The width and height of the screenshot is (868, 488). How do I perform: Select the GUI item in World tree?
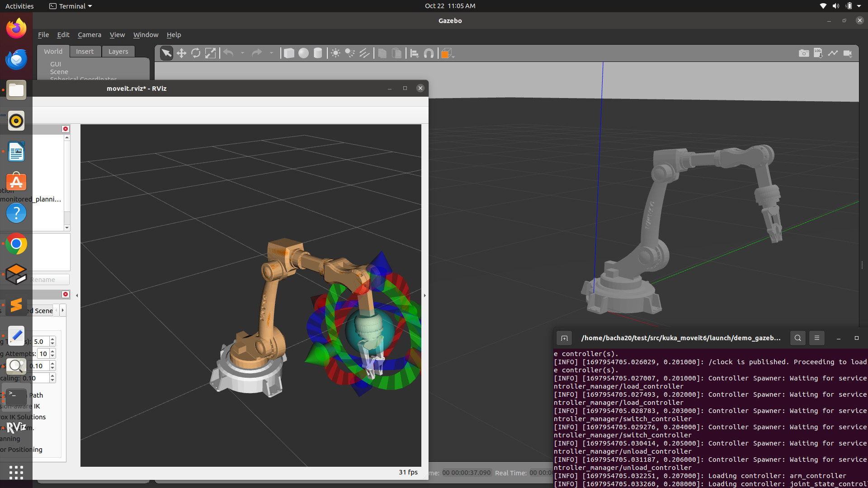(56, 64)
